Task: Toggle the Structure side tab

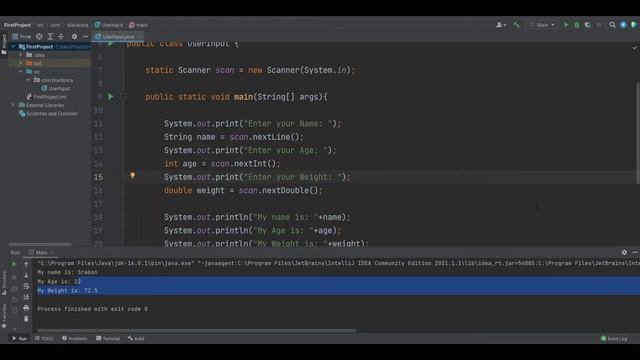Action: tap(4, 282)
